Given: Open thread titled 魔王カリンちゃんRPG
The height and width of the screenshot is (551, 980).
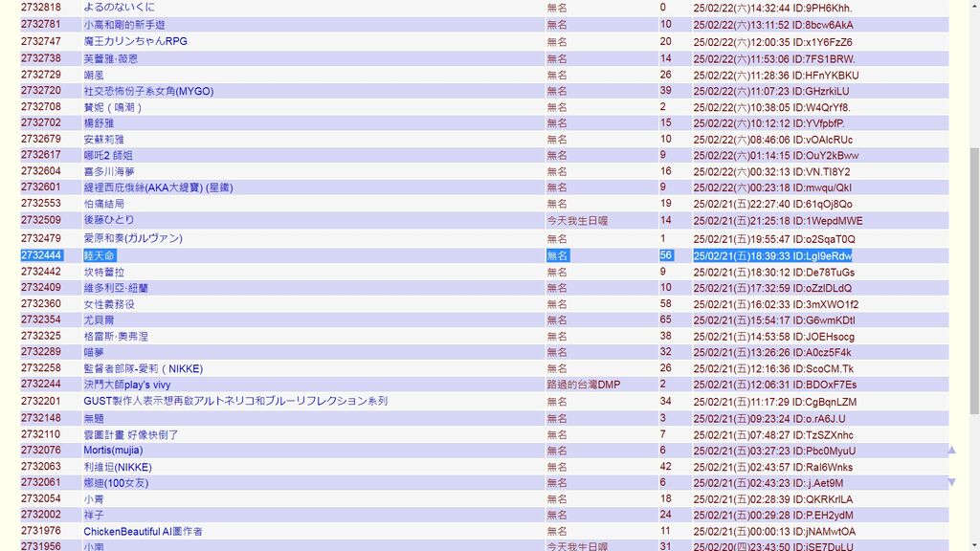Looking at the screenshot, I should pos(135,42).
